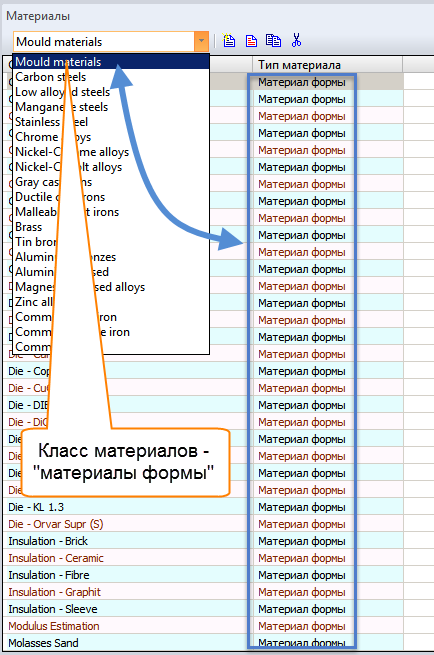Click the copy material icon

coord(274,41)
